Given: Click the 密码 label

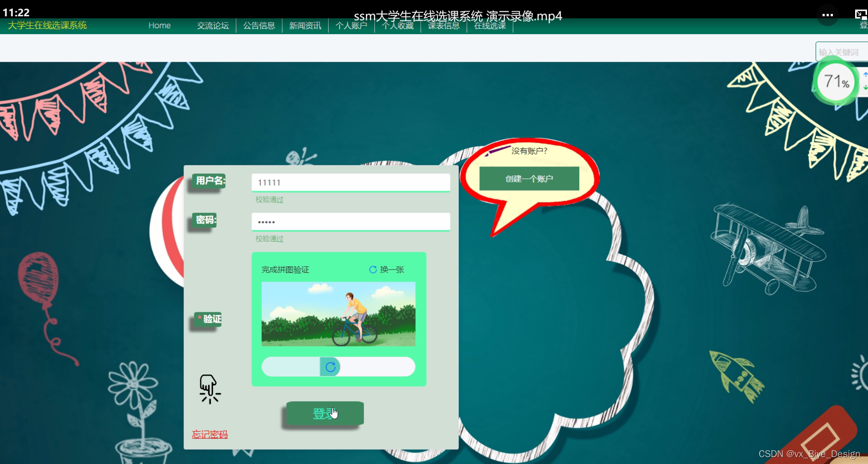Looking at the screenshot, I should pos(205,220).
